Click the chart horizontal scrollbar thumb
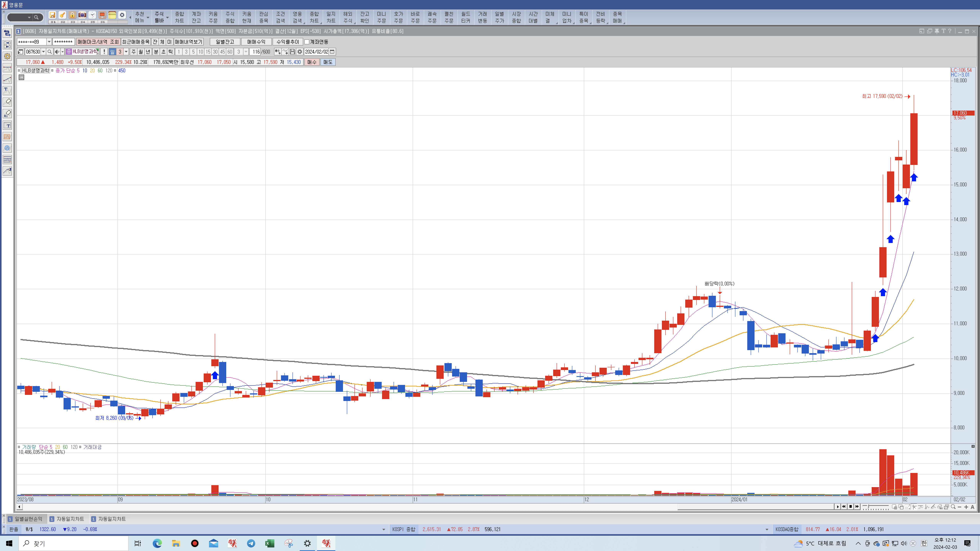This screenshot has width=980, height=551. pos(755,507)
